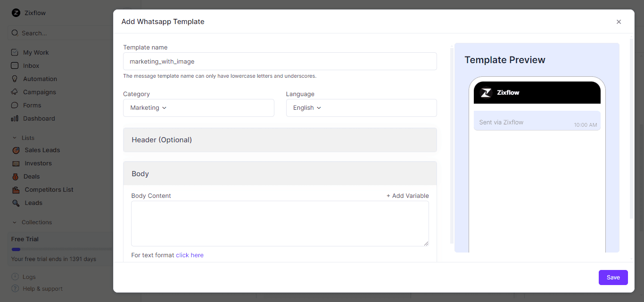Viewport: 644px width, 302px height.
Task: Click the Sales Leads list icon
Action: tap(16, 150)
